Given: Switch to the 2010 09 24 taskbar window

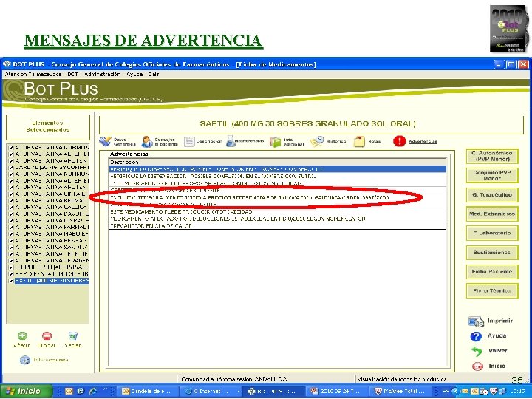Looking at the screenshot, I should coord(337,391).
